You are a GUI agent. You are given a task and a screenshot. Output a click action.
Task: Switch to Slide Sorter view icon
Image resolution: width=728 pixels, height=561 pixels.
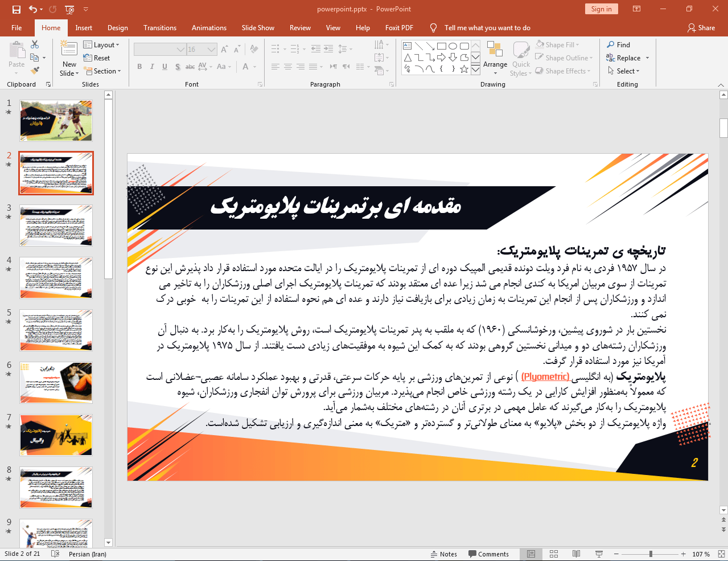click(x=554, y=554)
